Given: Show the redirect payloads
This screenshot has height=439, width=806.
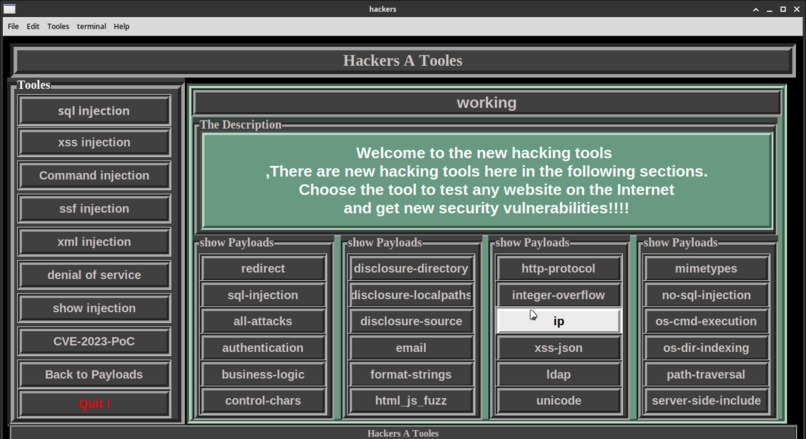Looking at the screenshot, I should click(263, 268).
